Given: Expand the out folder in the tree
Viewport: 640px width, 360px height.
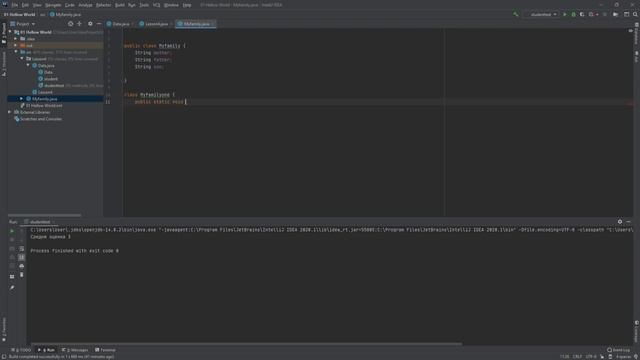Looking at the screenshot, I should point(16,45).
